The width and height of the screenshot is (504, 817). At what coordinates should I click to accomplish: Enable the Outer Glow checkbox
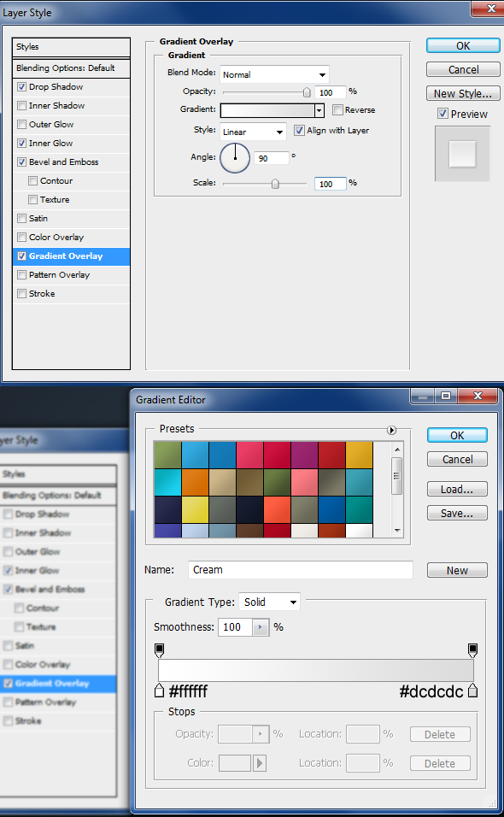22,125
